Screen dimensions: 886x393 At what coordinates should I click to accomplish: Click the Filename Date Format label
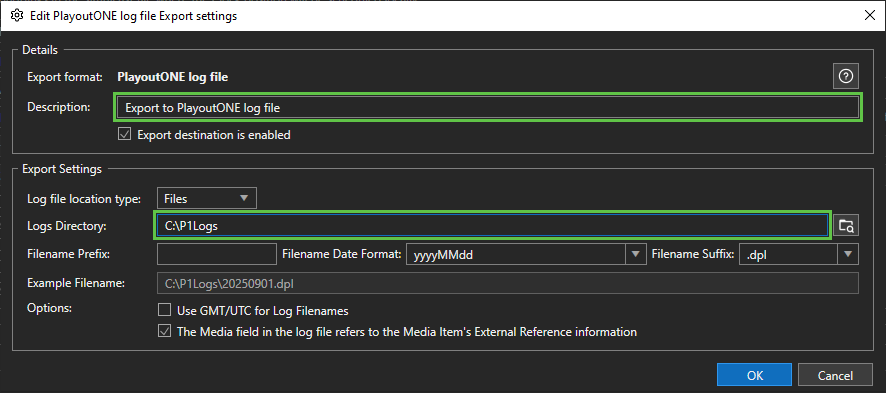tap(341, 254)
